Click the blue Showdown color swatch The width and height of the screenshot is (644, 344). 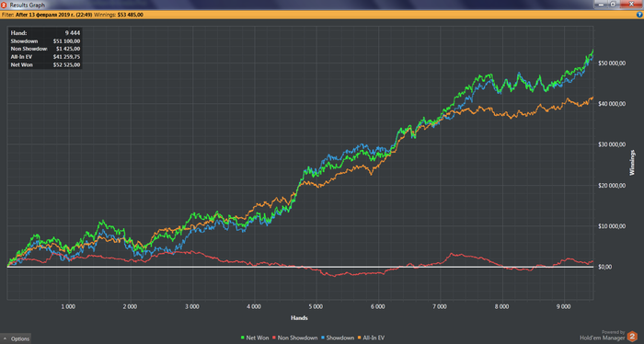[x=323, y=338]
